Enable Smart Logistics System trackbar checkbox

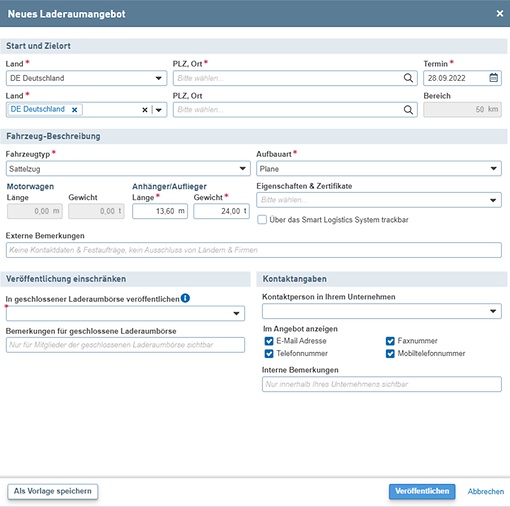tap(262, 220)
